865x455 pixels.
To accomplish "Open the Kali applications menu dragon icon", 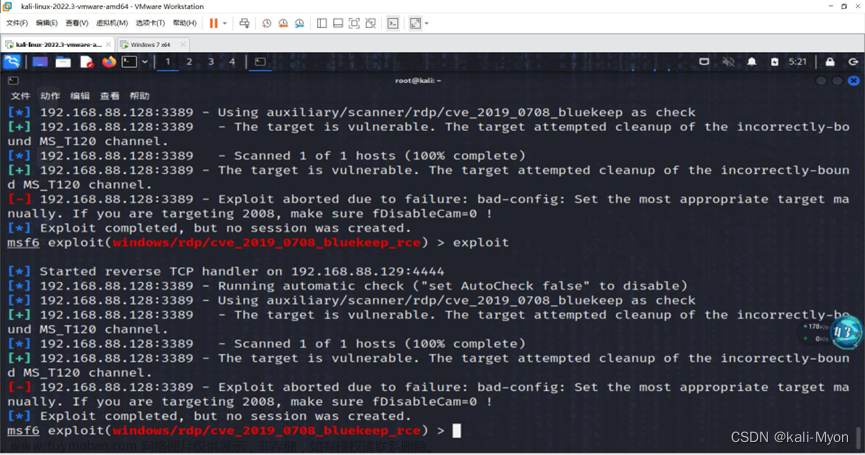I will pos(12,62).
